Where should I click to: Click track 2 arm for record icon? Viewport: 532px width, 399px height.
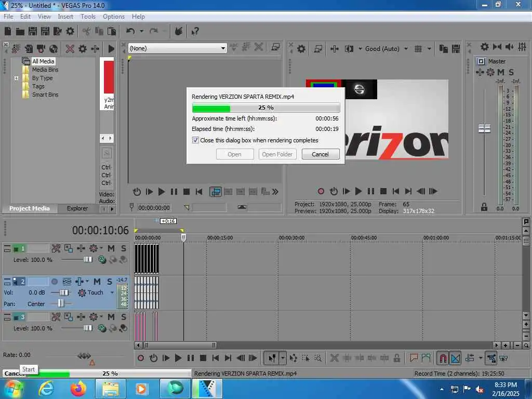[54, 282]
